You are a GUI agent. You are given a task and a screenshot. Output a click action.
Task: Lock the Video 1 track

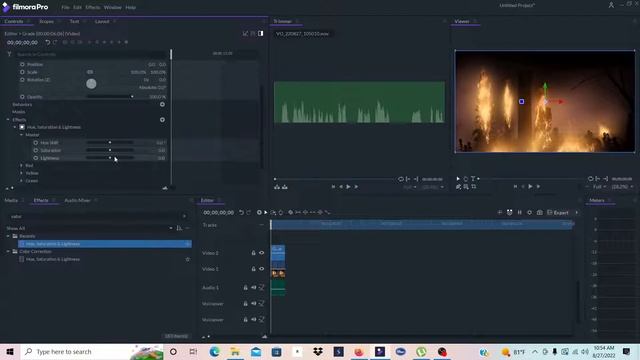(253, 269)
